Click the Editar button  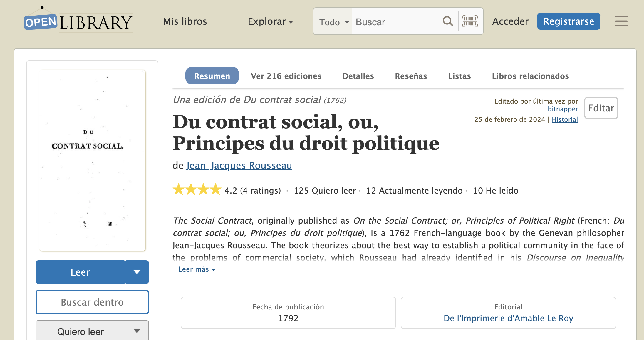click(601, 108)
